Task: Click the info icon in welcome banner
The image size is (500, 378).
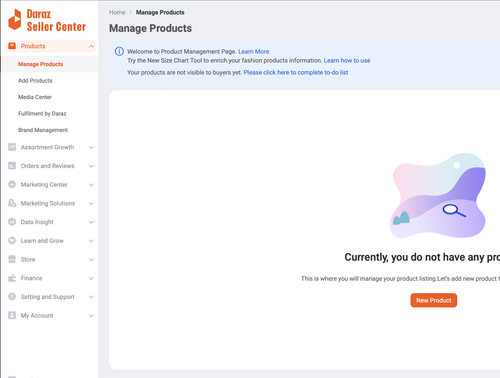Action: tap(119, 51)
